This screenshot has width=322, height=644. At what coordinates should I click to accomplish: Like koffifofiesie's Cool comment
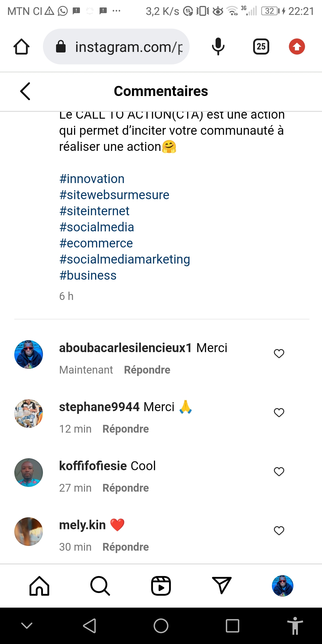pyautogui.click(x=279, y=472)
